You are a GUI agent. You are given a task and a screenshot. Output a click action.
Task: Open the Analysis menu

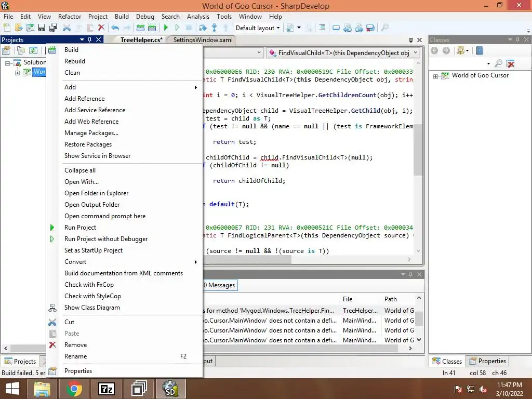coord(198,17)
